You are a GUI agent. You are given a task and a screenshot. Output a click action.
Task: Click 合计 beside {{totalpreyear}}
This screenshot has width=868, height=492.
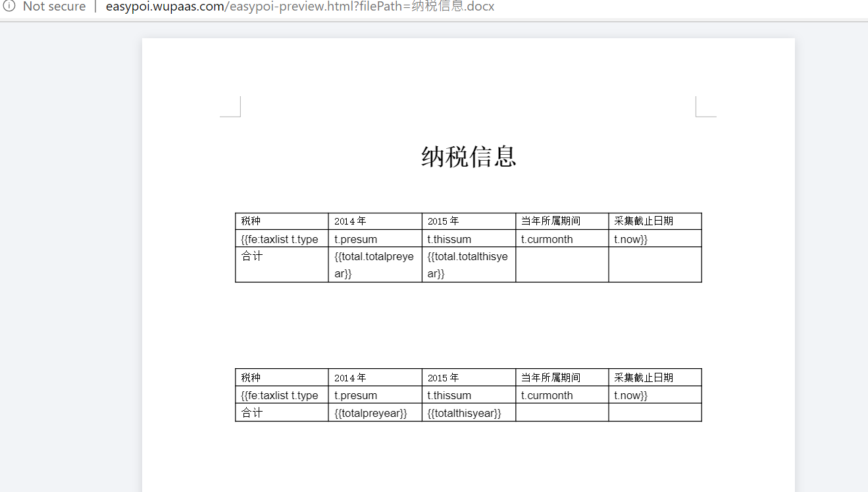click(x=252, y=413)
